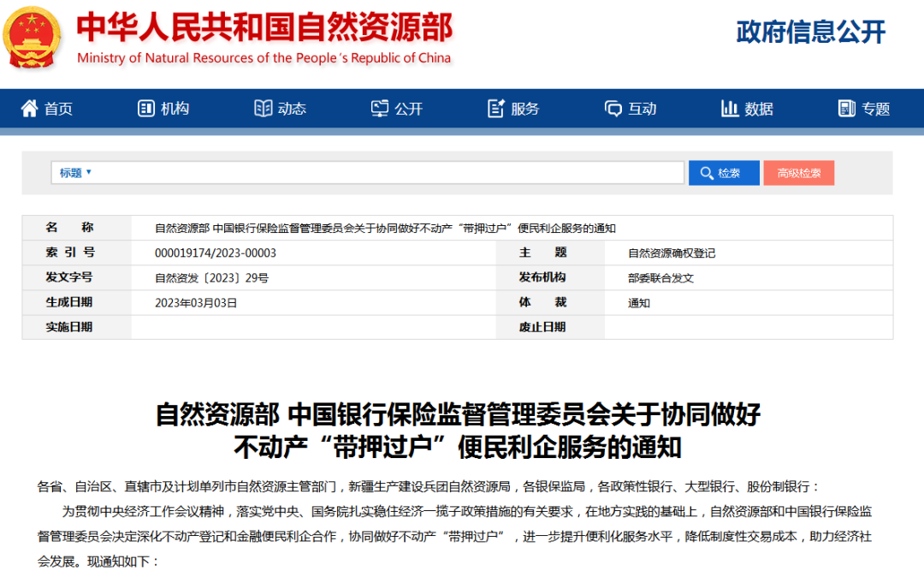Click the 名称 label cell
Screen dimensions: 924x571
pos(77,228)
